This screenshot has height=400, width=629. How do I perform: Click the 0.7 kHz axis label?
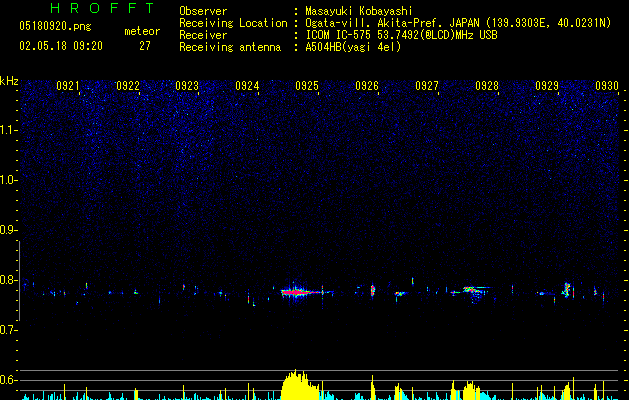click(x=9, y=330)
